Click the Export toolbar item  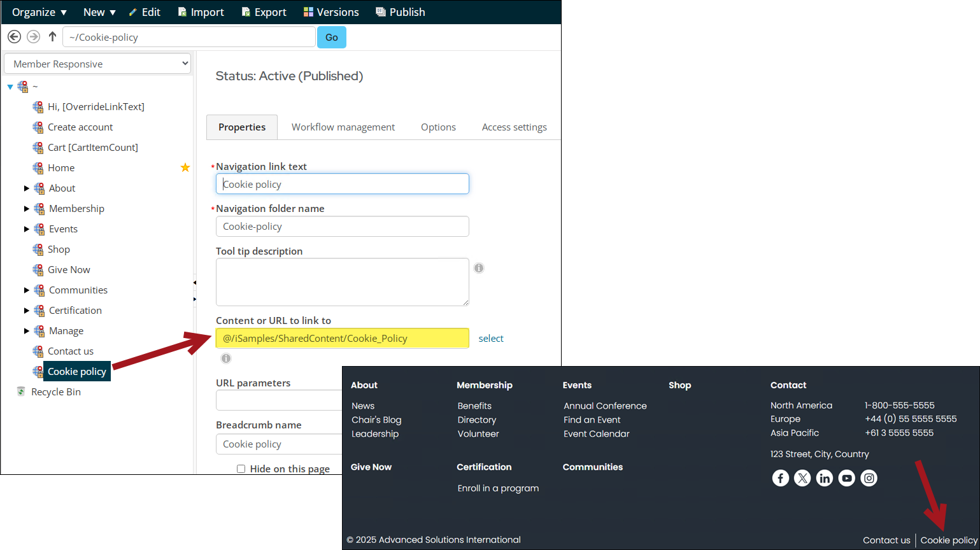(264, 12)
